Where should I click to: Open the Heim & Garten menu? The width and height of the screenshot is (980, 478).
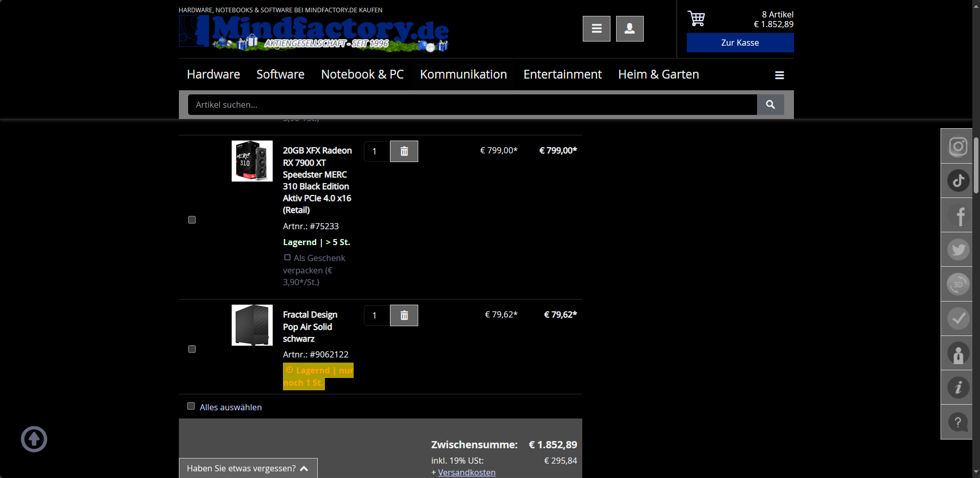pyautogui.click(x=658, y=74)
